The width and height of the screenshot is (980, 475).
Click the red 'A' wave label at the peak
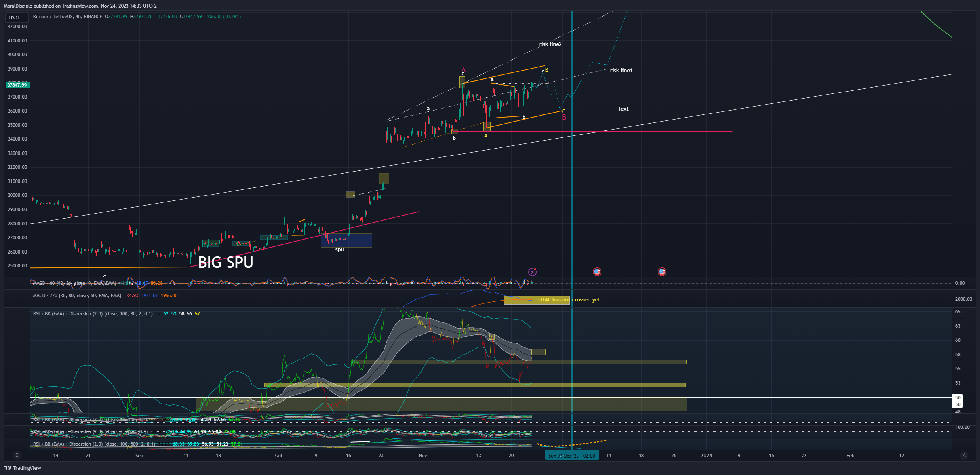[x=464, y=70]
